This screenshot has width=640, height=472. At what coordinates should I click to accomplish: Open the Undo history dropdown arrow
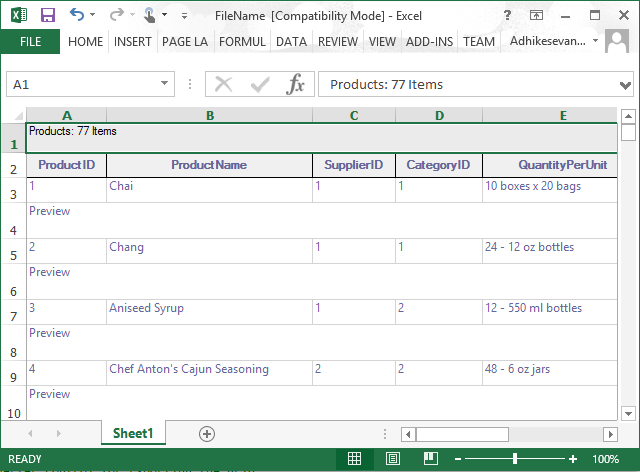point(93,15)
